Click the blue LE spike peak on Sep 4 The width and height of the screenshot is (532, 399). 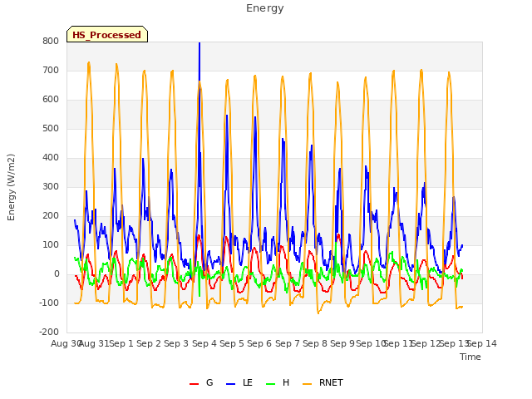199,43
